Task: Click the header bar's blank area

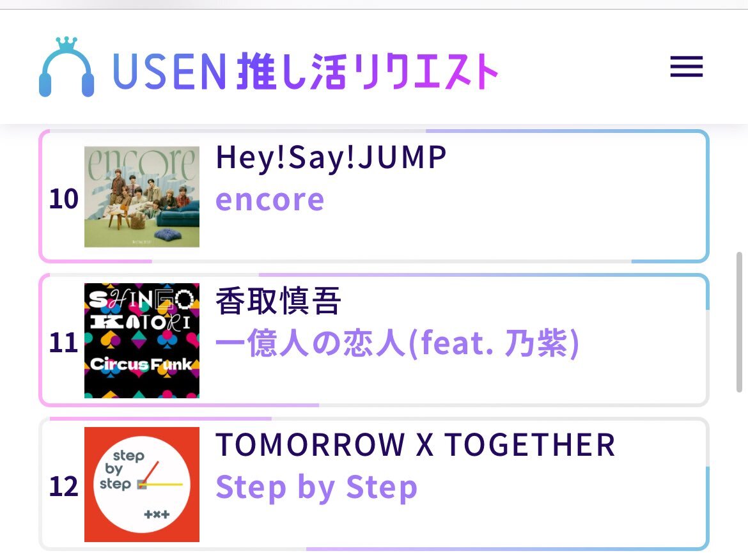Action: pos(582,66)
